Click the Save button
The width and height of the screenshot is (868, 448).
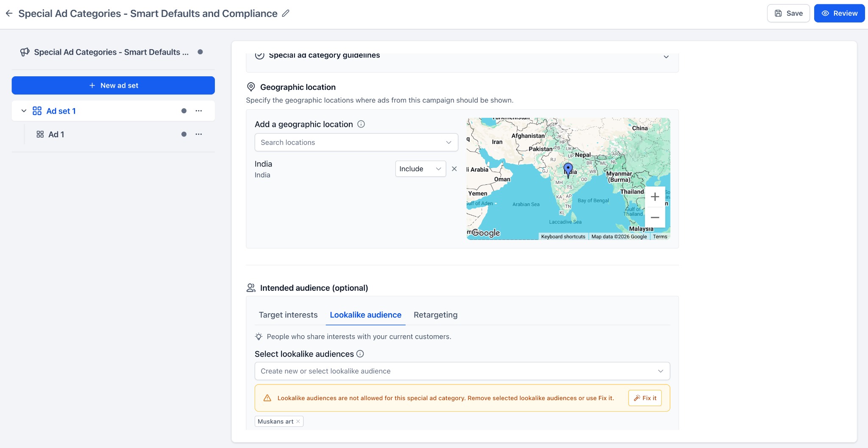pos(788,13)
